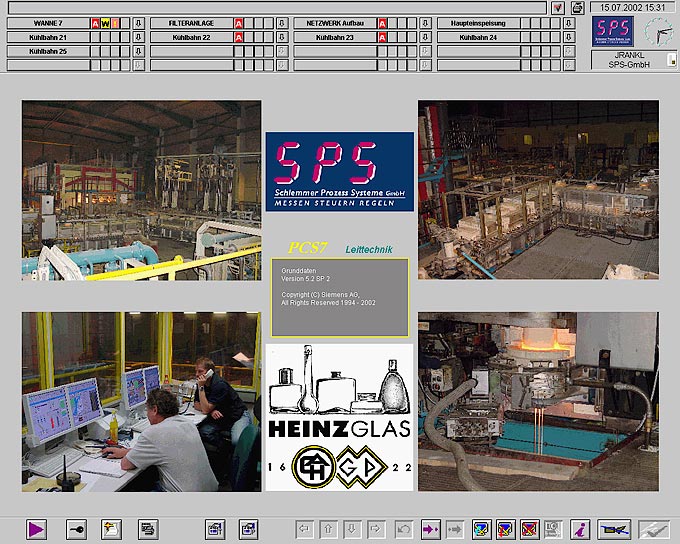This screenshot has width=680, height=544.
Task: Expand WANNE 7 hierarchy with down arrow
Action: pos(138,23)
